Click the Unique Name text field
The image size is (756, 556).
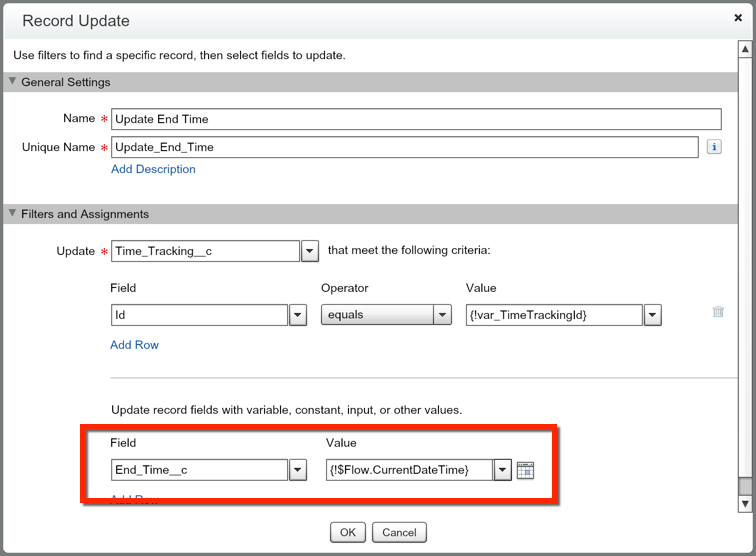click(404, 147)
